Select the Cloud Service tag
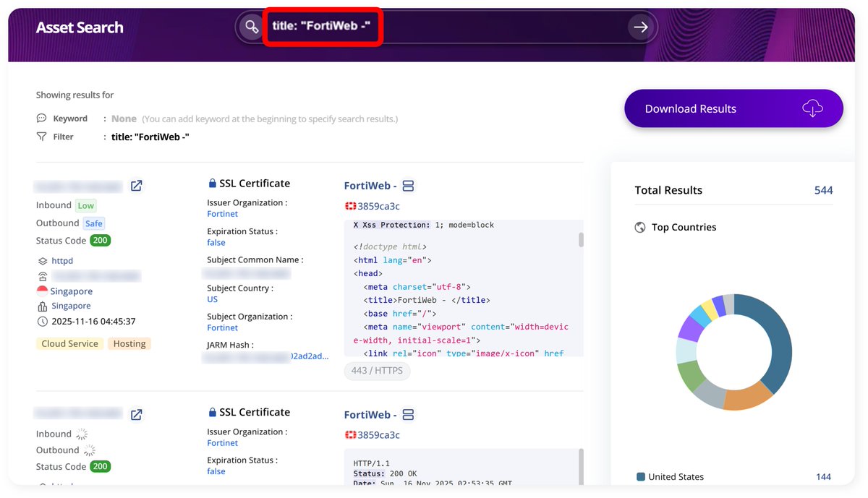 tap(69, 344)
